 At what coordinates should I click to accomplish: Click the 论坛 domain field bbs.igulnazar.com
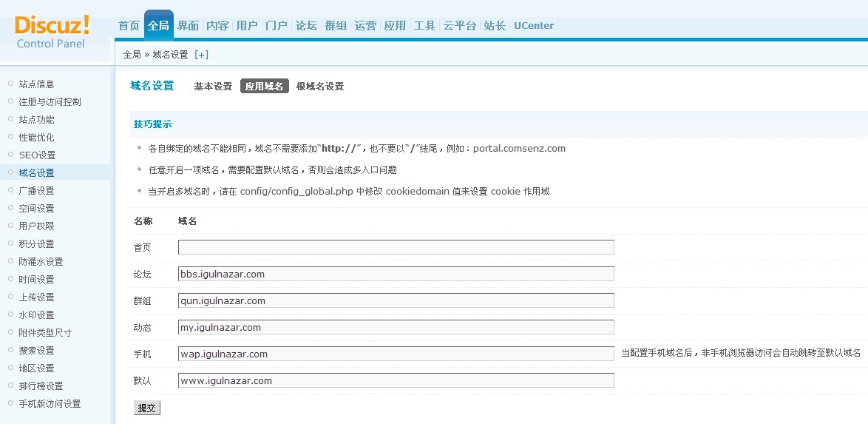pos(396,274)
